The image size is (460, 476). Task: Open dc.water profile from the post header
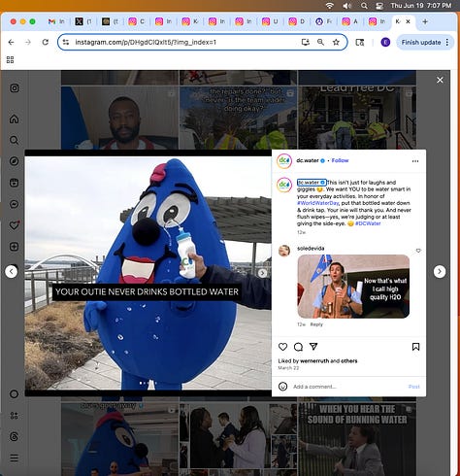click(308, 160)
